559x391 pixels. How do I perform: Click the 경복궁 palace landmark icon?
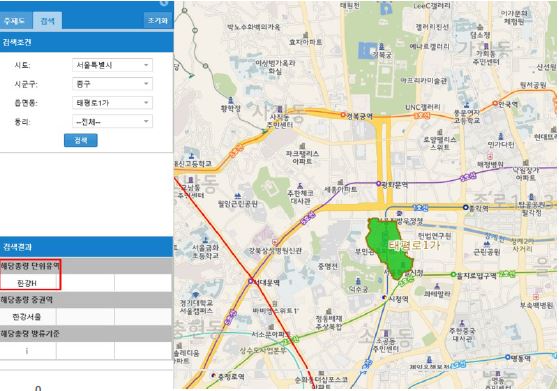(x=381, y=47)
